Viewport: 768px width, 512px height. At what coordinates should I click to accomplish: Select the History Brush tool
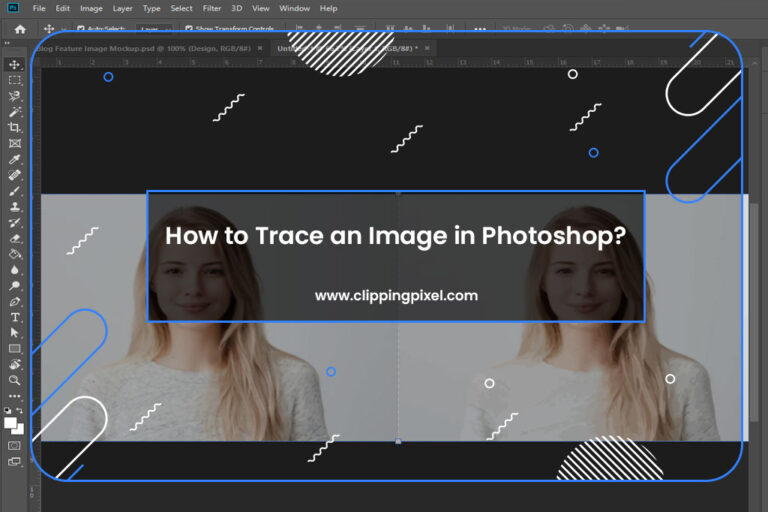[14, 222]
